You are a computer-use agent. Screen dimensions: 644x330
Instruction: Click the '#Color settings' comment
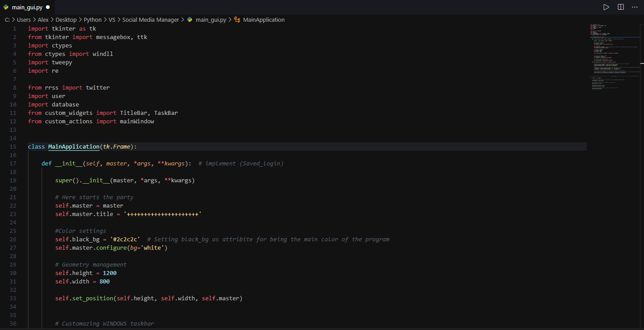81,231
